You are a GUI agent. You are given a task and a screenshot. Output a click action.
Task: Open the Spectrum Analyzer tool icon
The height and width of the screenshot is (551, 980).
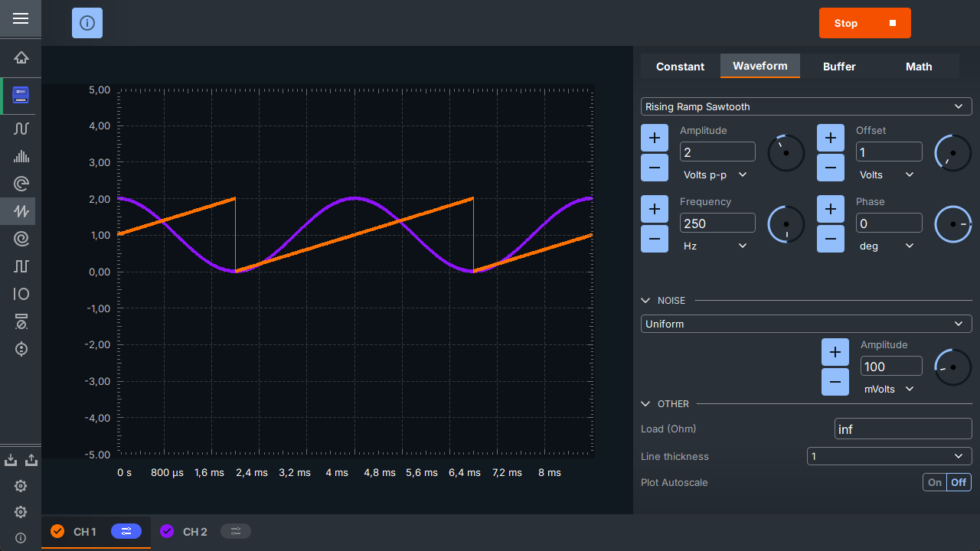[x=21, y=156]
